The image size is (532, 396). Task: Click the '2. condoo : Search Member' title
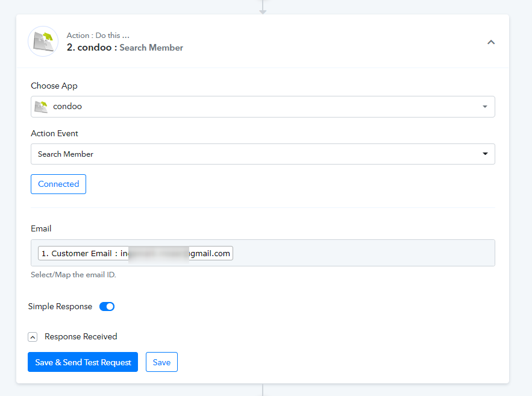[x=125, y=48]
